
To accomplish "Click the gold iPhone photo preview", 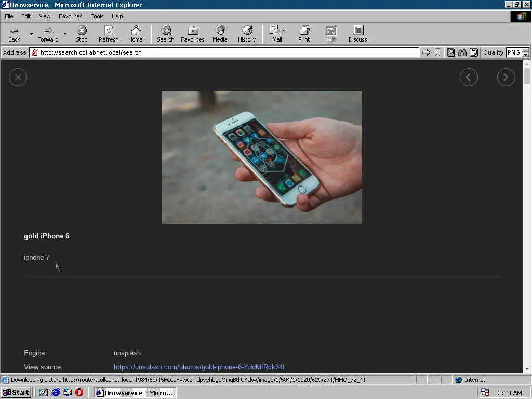I will click(262, 157).
